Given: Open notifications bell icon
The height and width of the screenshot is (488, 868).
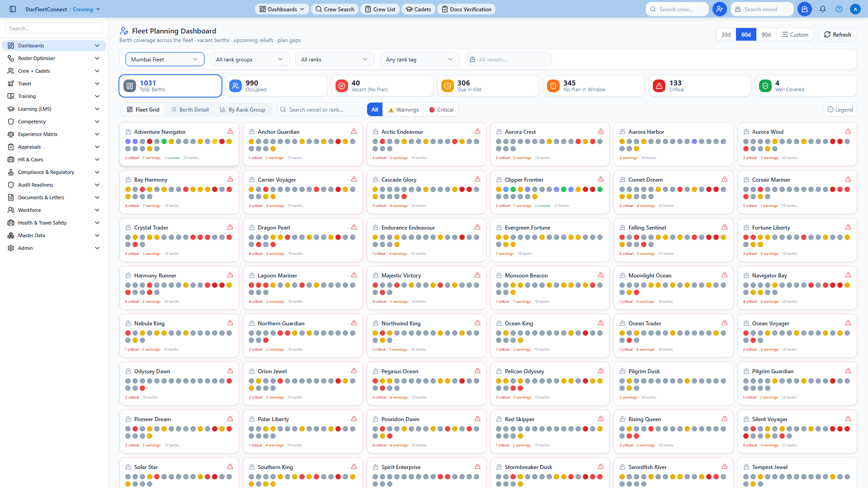Looking at the screenshot, I should (x=823, y=9).
